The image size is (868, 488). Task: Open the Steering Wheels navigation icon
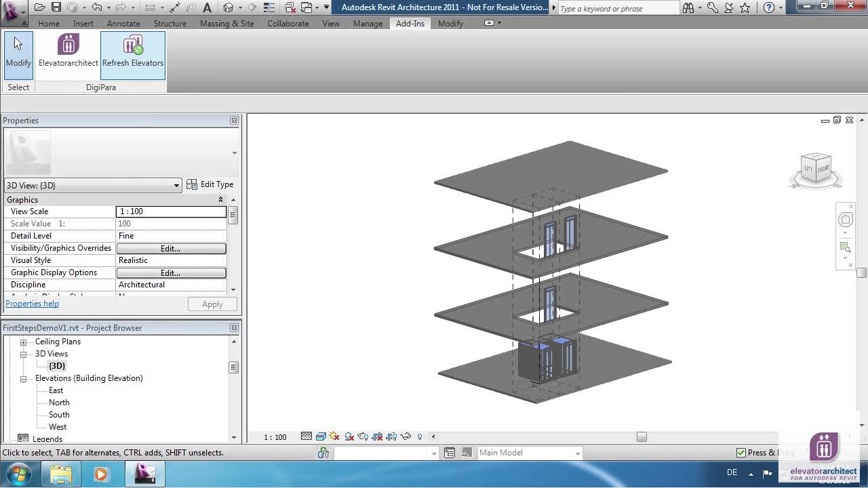[x=846, y=220]
